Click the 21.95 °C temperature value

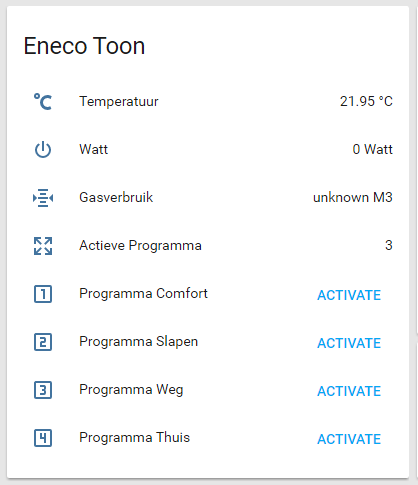coord(366,101)
